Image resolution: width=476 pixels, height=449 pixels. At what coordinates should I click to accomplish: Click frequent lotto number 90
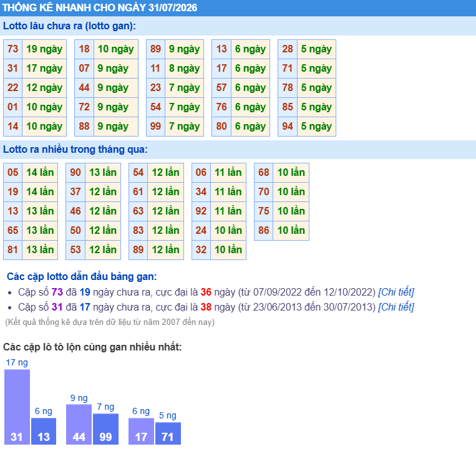75,172
